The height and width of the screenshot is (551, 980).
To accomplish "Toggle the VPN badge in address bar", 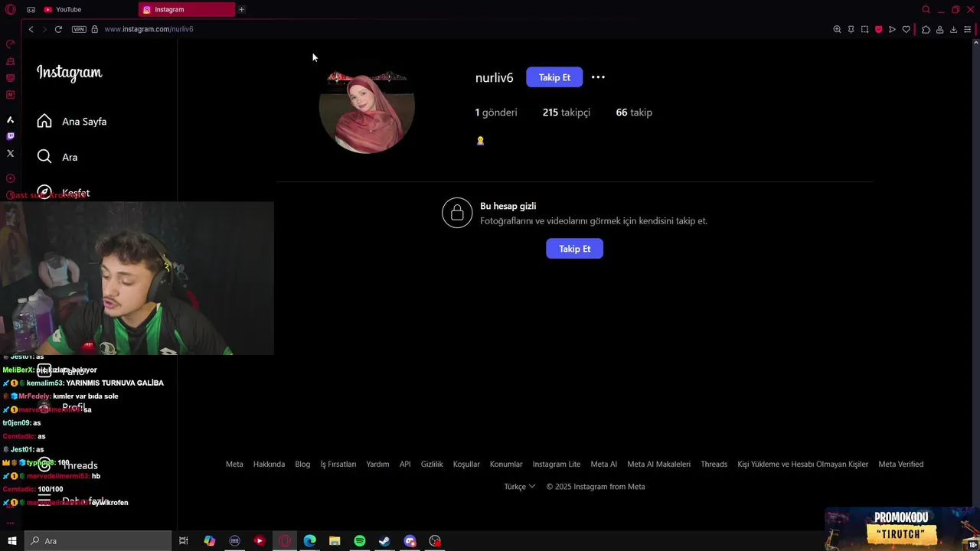I will tap(79, 29).
